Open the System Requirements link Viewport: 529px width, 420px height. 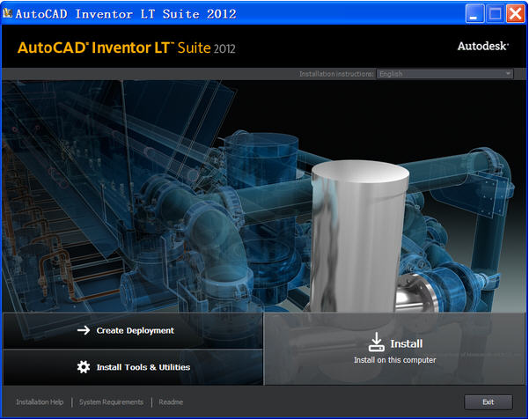pos(111,402)
